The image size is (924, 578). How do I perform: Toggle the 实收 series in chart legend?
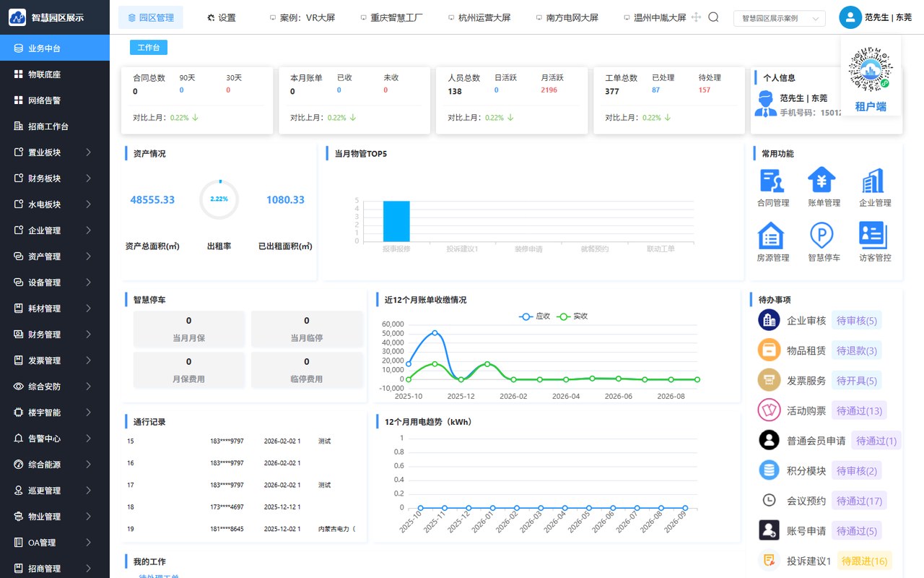tap(573, 316)
